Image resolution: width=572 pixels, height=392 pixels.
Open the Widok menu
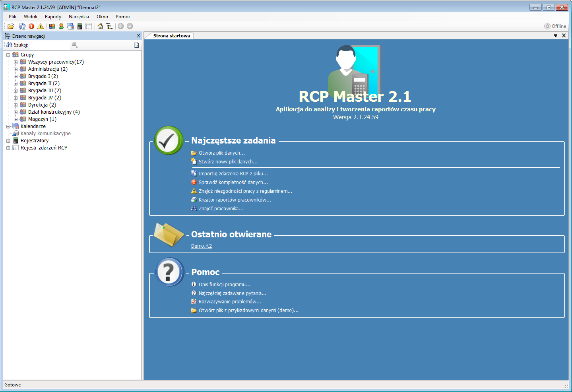[x=31, y=17]
